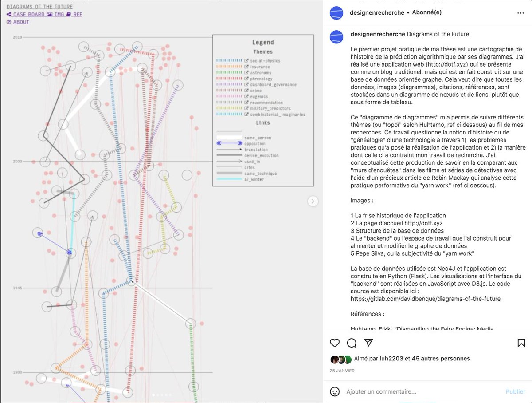Show the '45 autres personnes' likers list

pos(441,359)
